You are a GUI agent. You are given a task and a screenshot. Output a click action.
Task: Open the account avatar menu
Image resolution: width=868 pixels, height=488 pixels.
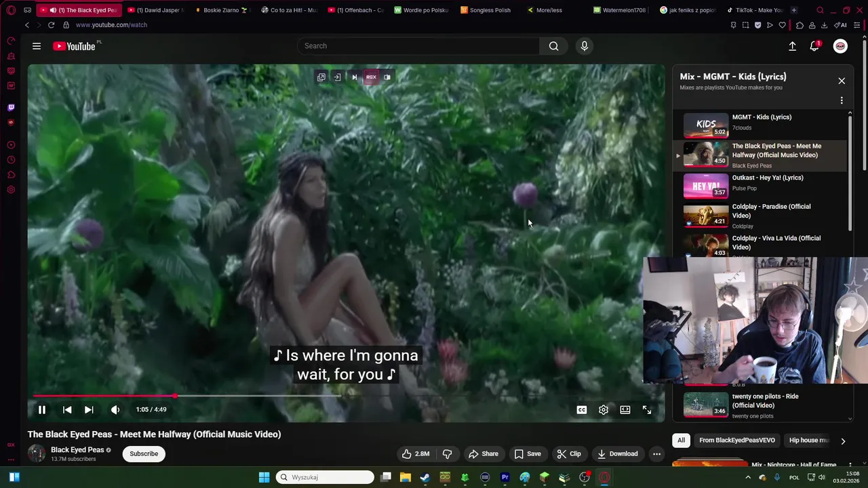[x=840, y=45]
